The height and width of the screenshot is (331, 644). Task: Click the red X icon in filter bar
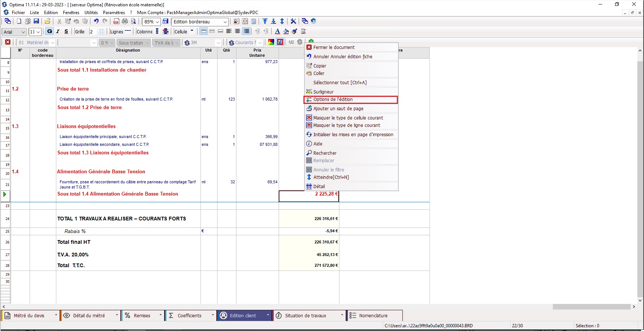[x=8, y=42]
